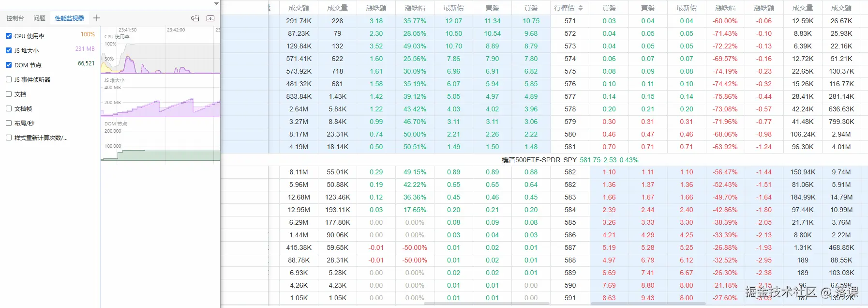Uncheck the DOM 节点 metric
Screen dimensions: 868x308
(8, 64)
